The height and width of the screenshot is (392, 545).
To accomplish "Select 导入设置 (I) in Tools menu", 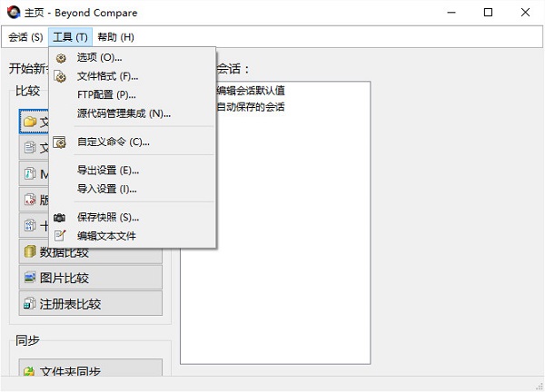I will click(x=106, y=189).
